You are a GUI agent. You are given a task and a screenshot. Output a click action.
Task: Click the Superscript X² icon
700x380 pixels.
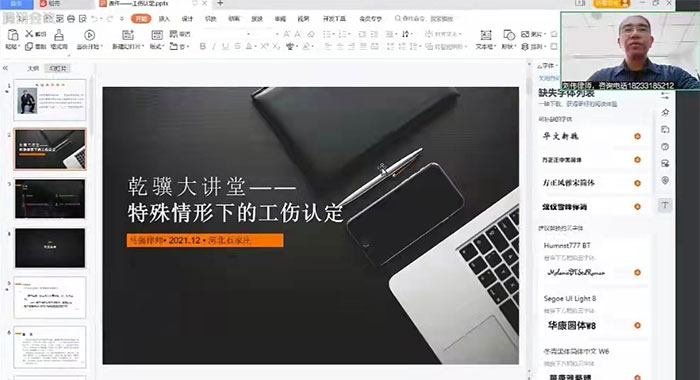tap(265, 46)
